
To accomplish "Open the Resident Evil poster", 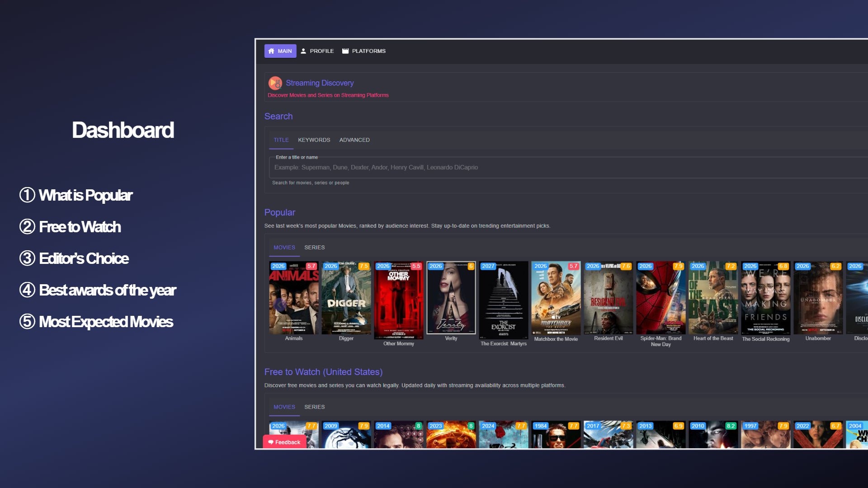I will tap(609, 298).
